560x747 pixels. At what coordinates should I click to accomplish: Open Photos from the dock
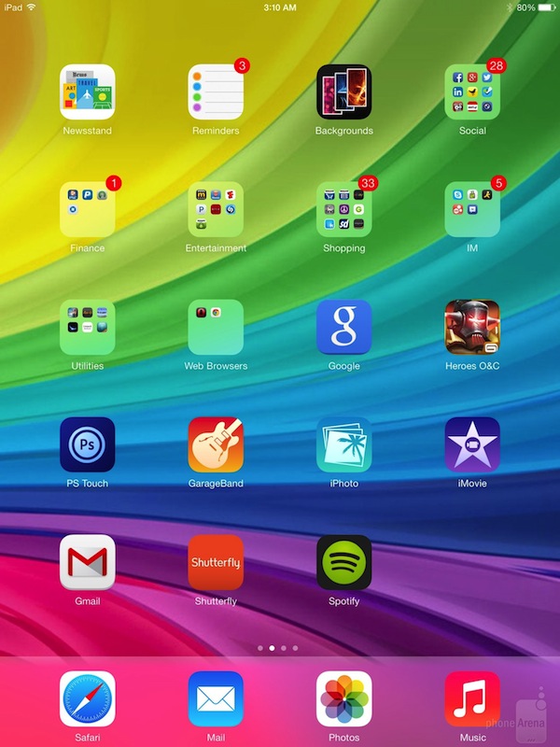click(343, 698)
